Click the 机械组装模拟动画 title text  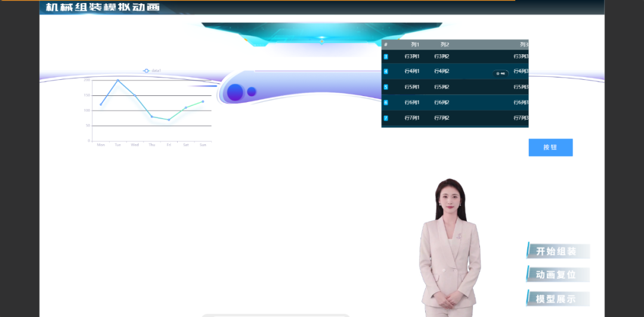(x=103, y=7)
